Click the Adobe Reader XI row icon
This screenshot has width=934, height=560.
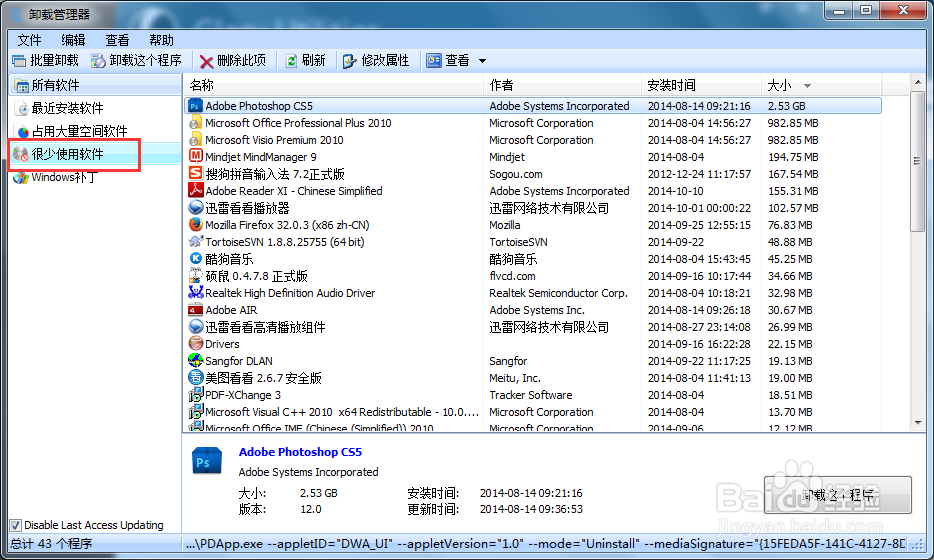pyautogui.click(x=195, y=191)
